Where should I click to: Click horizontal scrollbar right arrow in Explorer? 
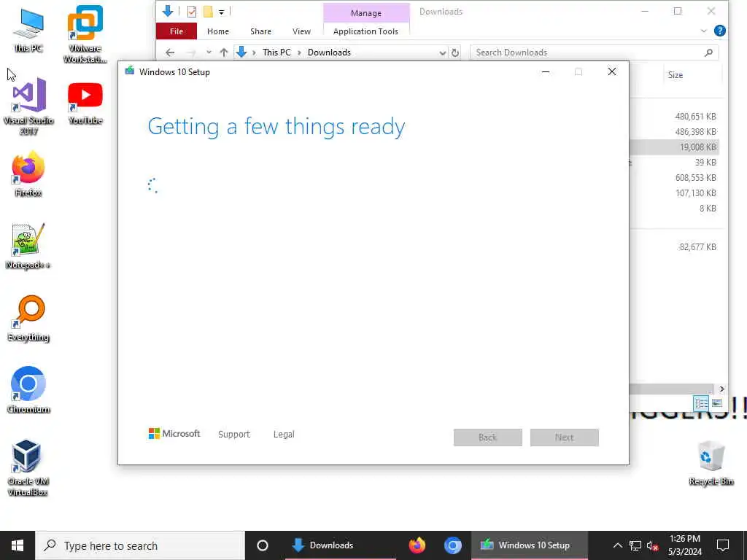(x=721, y=389)
